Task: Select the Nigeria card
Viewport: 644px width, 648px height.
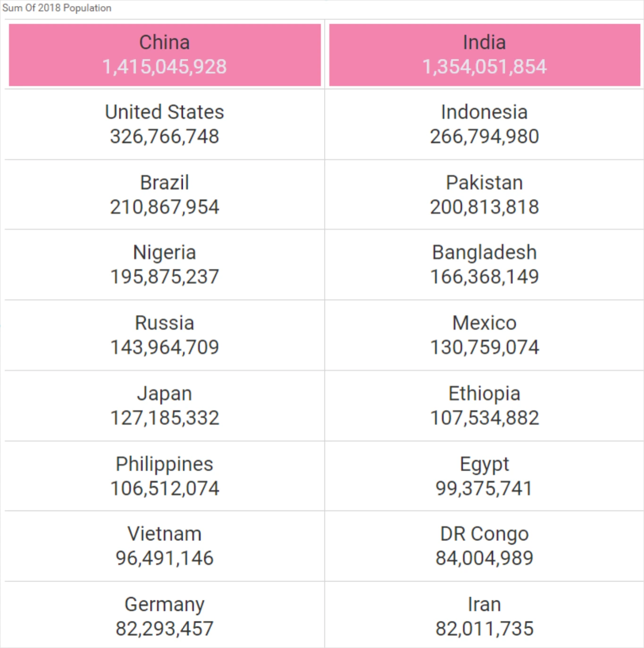Action: click(x=165, y=265)
